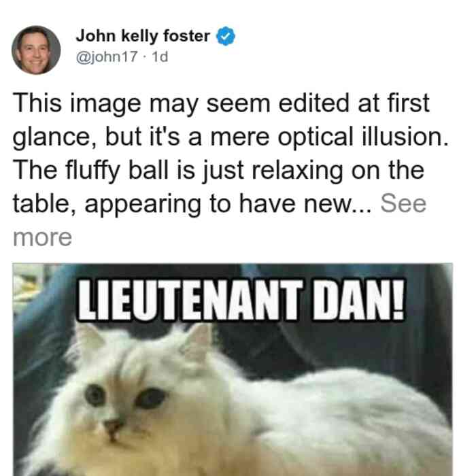Viewport: 476px width, 476px height.
Task: Click the word "more" below the text
Action: 42,237
